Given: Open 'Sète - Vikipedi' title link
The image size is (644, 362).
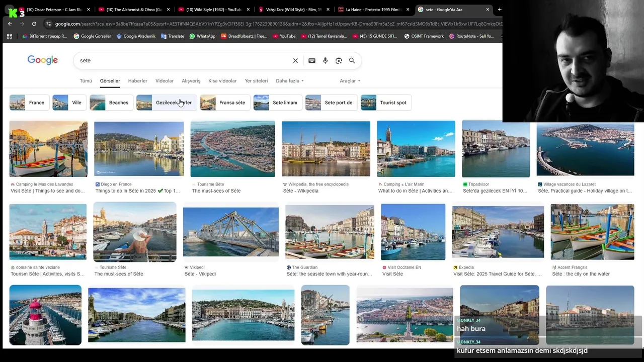Looking at the screenshot, I should click(200, 274).
